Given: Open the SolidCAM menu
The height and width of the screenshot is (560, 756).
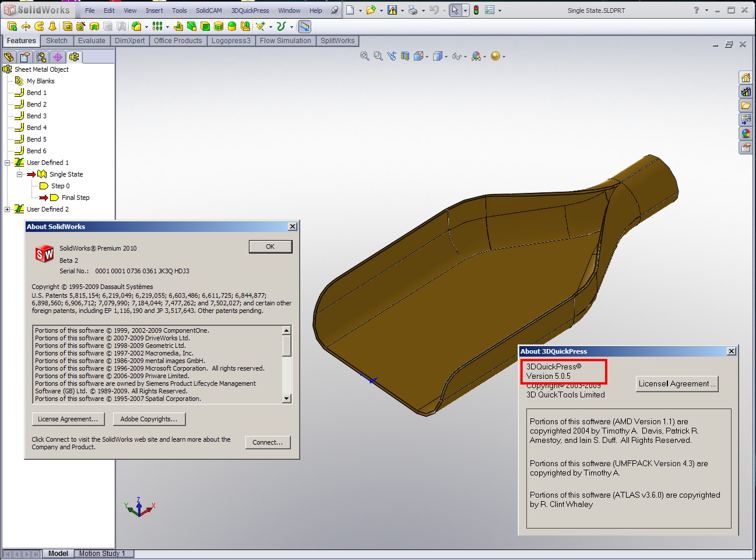Looking at the screenshot, I should [x=209, y=10].
